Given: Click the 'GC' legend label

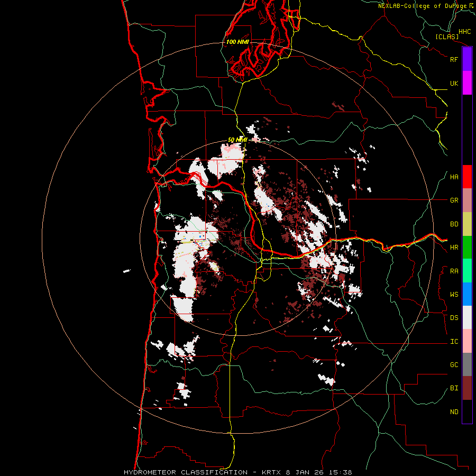Looking at the screenshot, I should point(454,365).
